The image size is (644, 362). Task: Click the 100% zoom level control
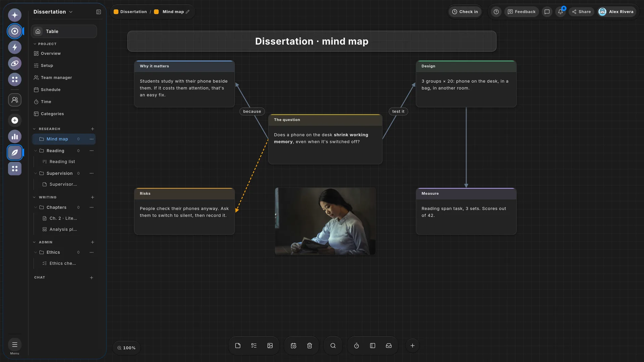coord(126,348)
